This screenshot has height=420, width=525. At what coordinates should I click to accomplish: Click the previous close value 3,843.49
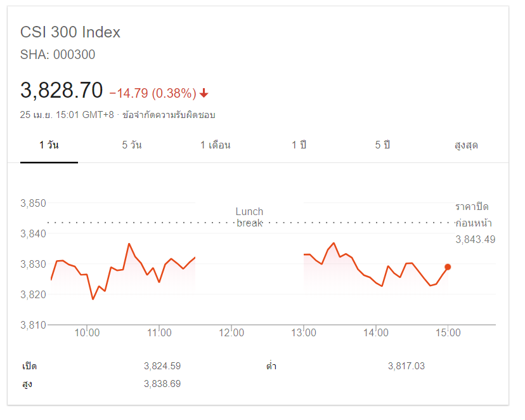click(x=475, y=239)
